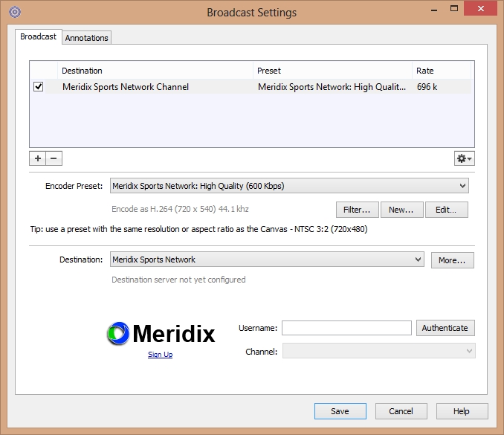The height and width of the screenshot is (435, 504).
Task: Click the minus icon to remove destination
Action: (x=54, y=158)
